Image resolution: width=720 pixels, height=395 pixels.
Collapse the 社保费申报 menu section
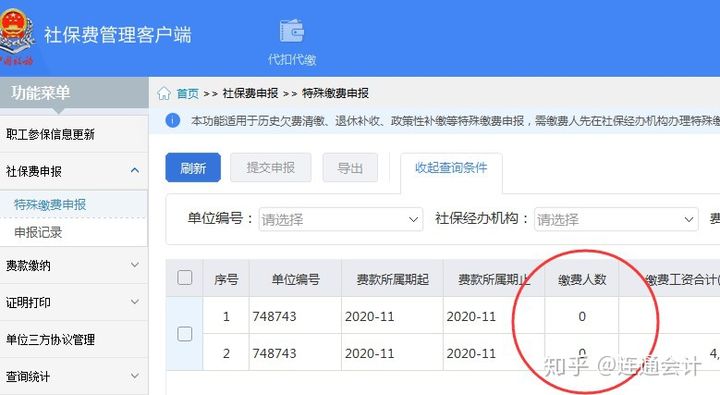135,170
